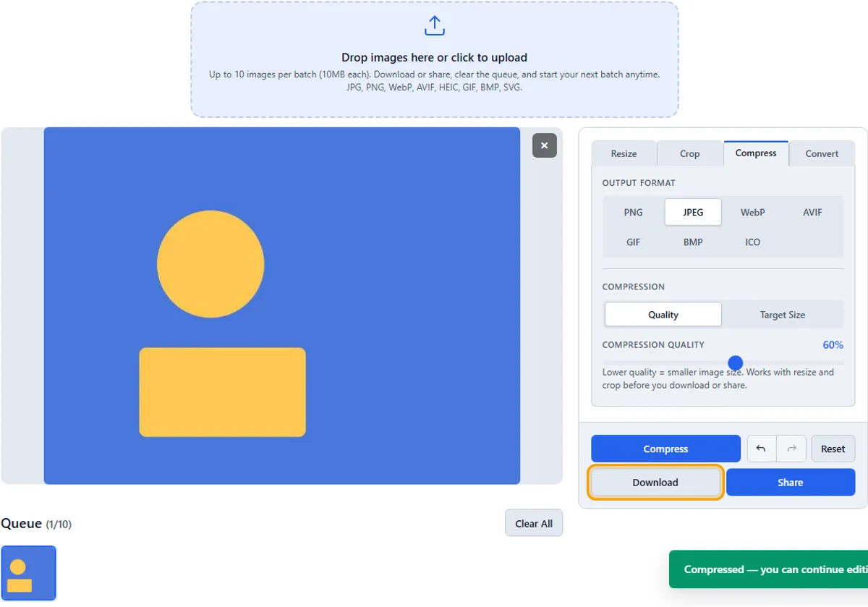Viewport: 868px width, 607px height.
Task: Click the main image preview
Action: (282, 306)
